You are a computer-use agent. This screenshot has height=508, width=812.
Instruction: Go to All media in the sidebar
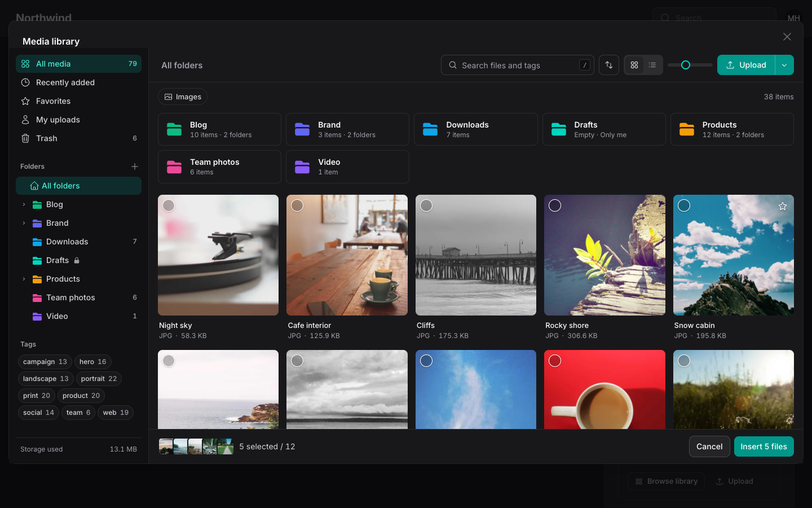coord(78,64)
